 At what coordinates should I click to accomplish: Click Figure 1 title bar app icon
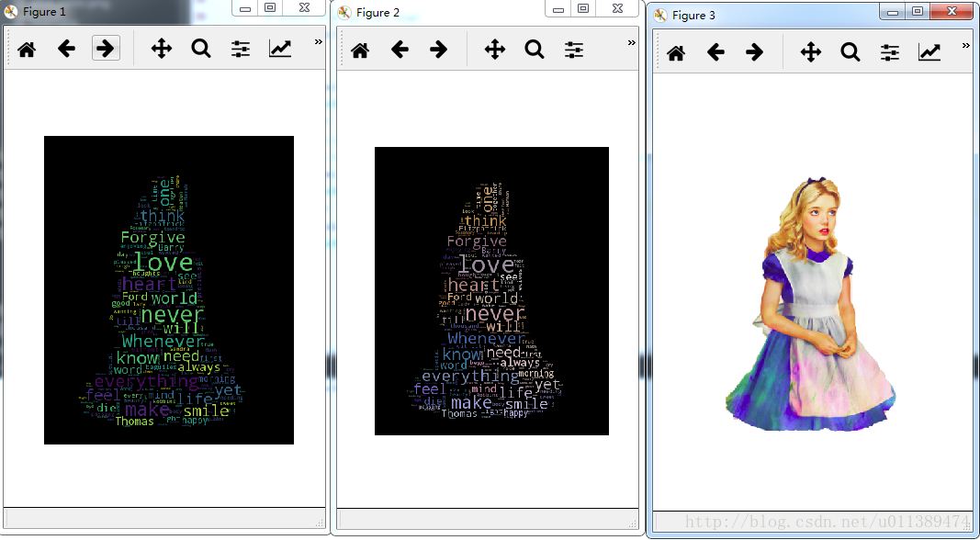pos(11,12)
